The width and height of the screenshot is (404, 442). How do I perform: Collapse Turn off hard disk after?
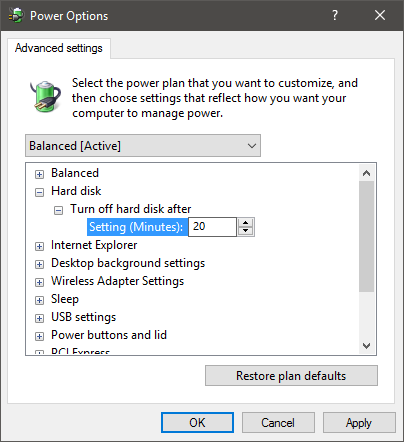(58, 210)
